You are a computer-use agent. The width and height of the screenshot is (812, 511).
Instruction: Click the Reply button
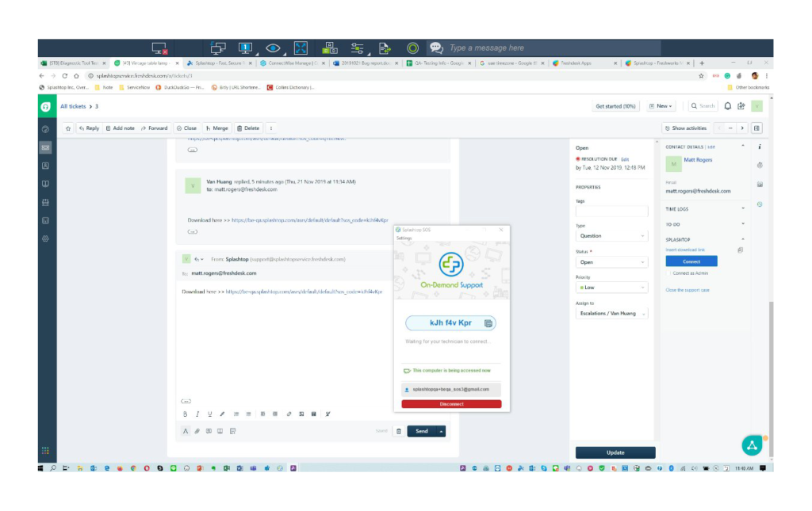click(x=89, y=128)
